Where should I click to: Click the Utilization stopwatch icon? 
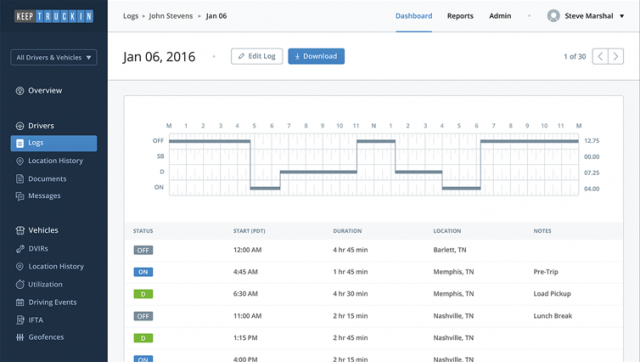click(20, 284)
